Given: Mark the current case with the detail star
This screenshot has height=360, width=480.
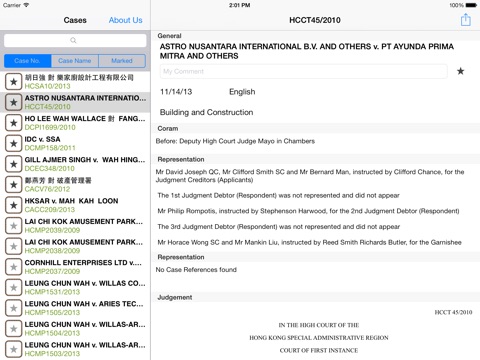Looking at the screenshot, I should [x=460, y=71].
